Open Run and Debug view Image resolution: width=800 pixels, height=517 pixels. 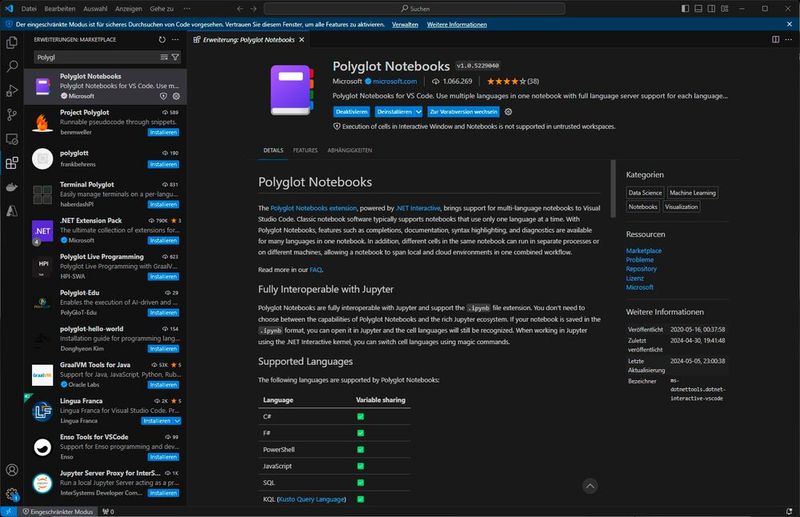[x=12, y=90]
